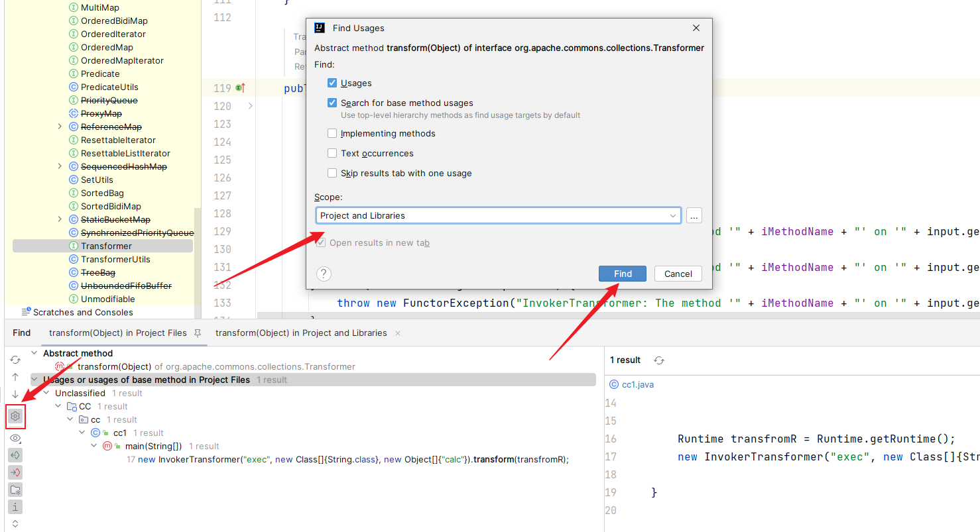Screen dimensions: 980x532
Task: Uncheck Search for base method usages
Action: point(332,103)
